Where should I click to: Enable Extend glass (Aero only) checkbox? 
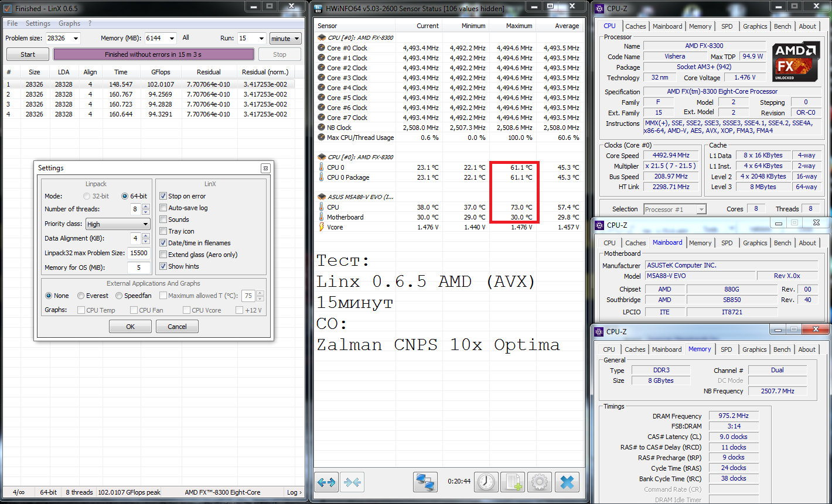tap(163, 255)
